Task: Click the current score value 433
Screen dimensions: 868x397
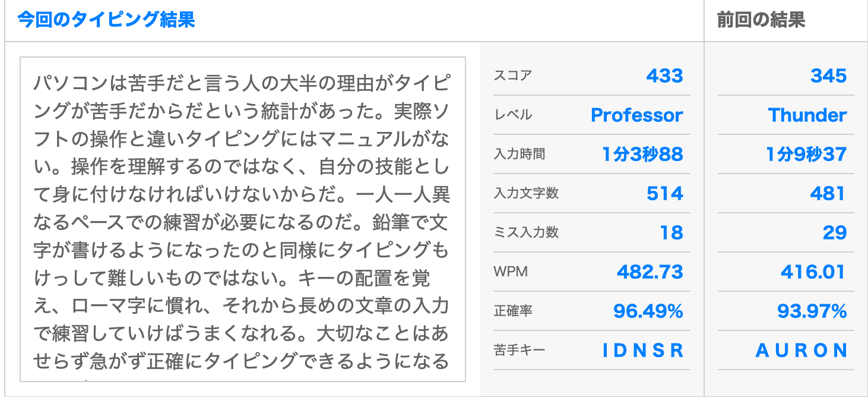Action: pos(664,76)
